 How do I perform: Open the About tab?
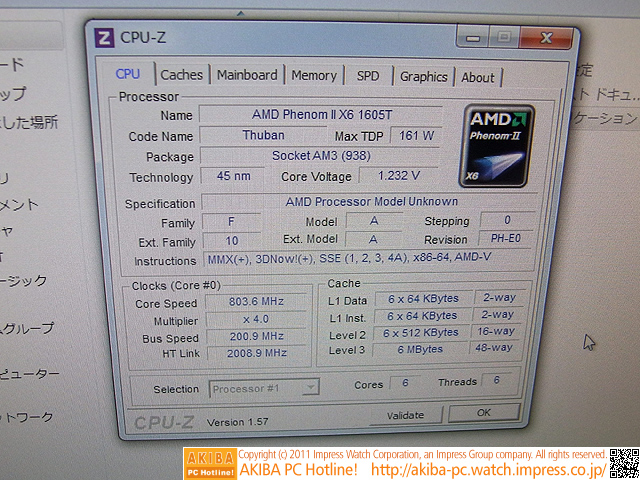[478, 77]
